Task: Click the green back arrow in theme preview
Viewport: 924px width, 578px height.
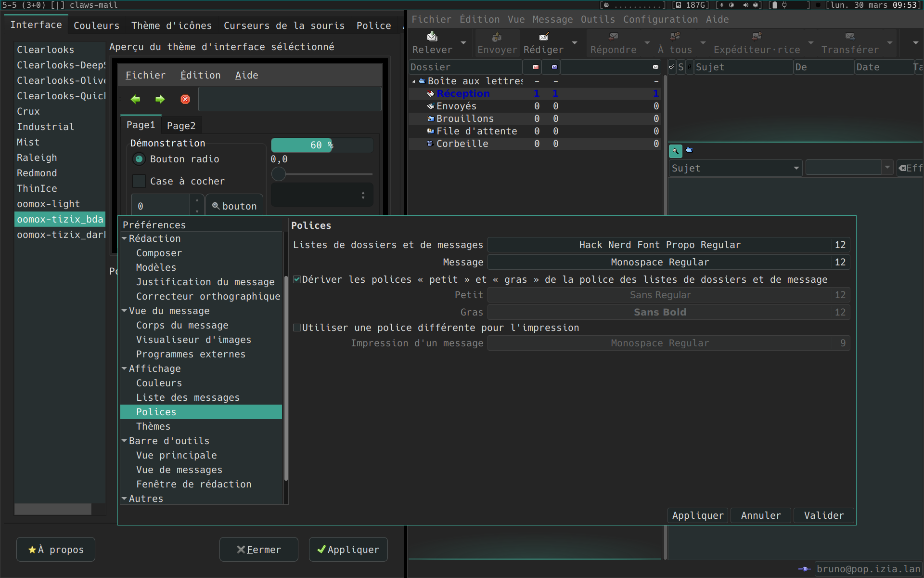Action: click(x=135, y=99)
